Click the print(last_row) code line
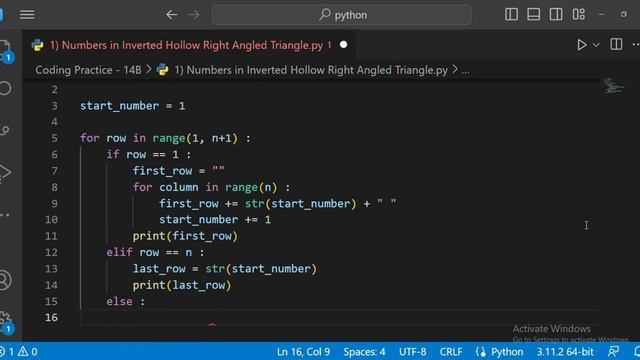Image resolution: width=640 pixels, height=360 pixels. coord(182,285)
